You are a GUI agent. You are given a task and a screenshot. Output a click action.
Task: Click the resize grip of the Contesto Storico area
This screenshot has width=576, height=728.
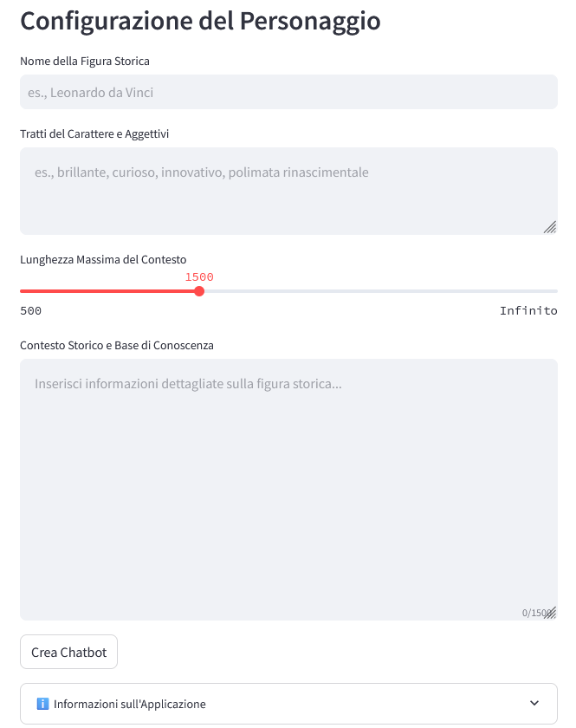(x=550, y=612)
